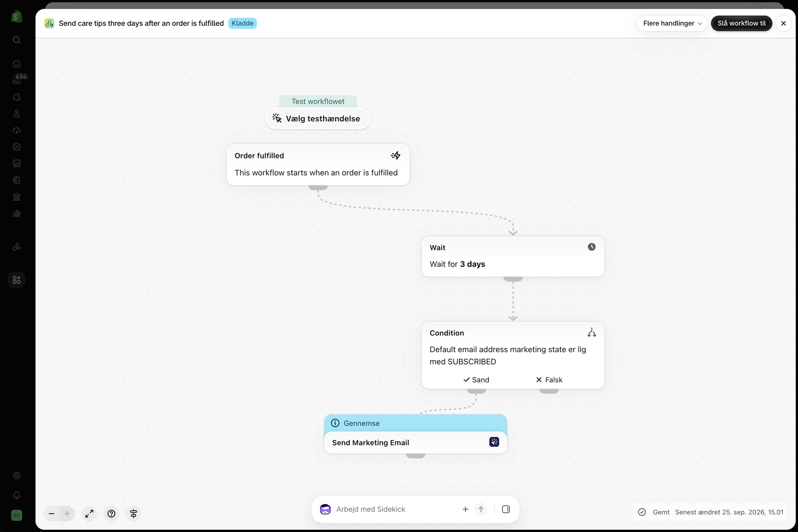Open the Send Marketing Email step

click(415, 442)
